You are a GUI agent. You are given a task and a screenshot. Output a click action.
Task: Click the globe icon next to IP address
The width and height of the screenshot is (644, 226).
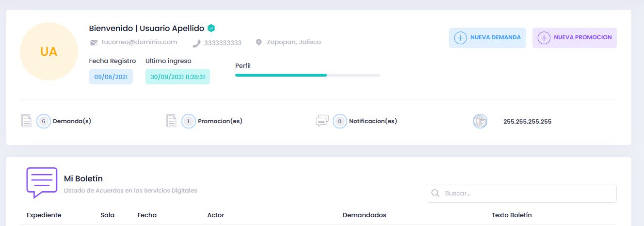click(480, 121)
